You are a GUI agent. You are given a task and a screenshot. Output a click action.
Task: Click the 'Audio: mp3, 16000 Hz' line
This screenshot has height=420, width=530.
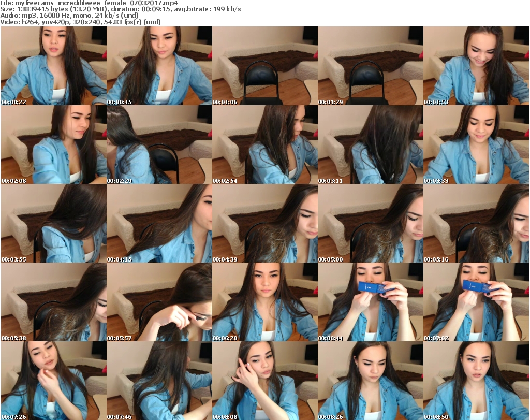pos(69,16)
